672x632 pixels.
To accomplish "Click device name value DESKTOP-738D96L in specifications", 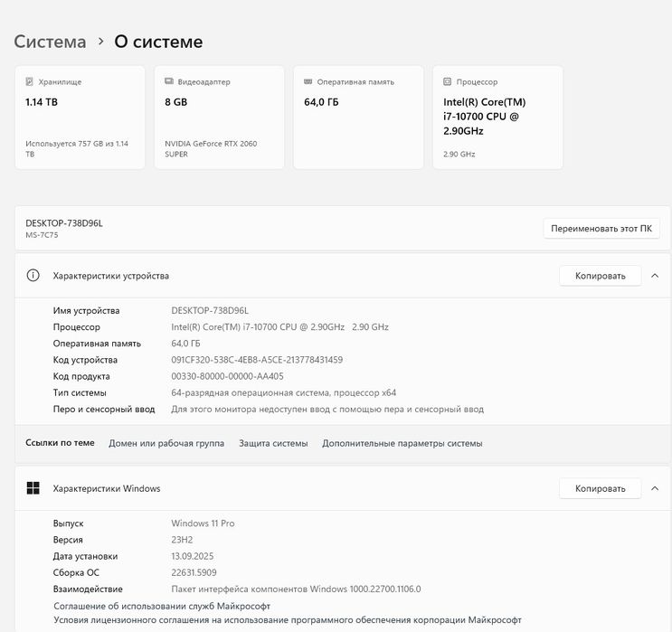I will (210, 311).
